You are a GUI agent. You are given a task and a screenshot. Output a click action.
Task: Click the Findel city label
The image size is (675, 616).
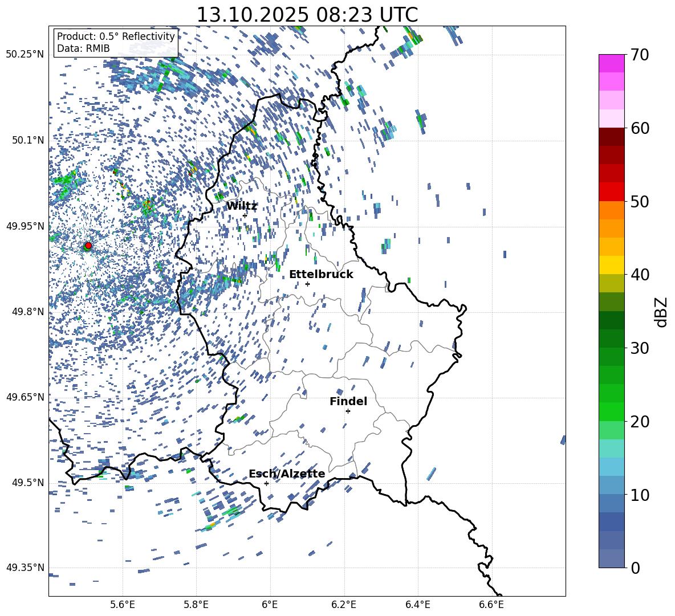348,401
